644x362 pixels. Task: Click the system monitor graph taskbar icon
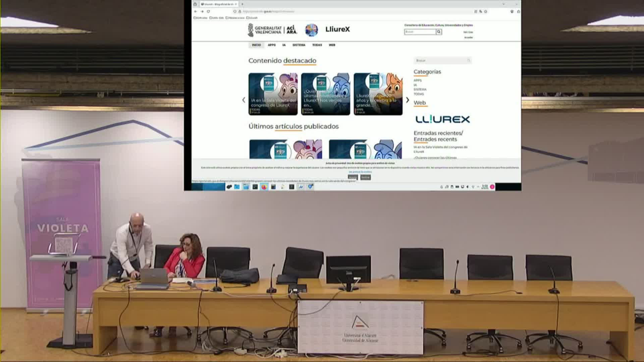pyautogui.click(x=301, y=187)
